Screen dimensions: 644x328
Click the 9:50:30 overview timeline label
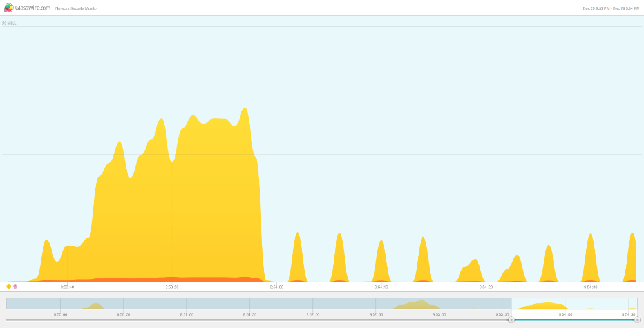123,314
